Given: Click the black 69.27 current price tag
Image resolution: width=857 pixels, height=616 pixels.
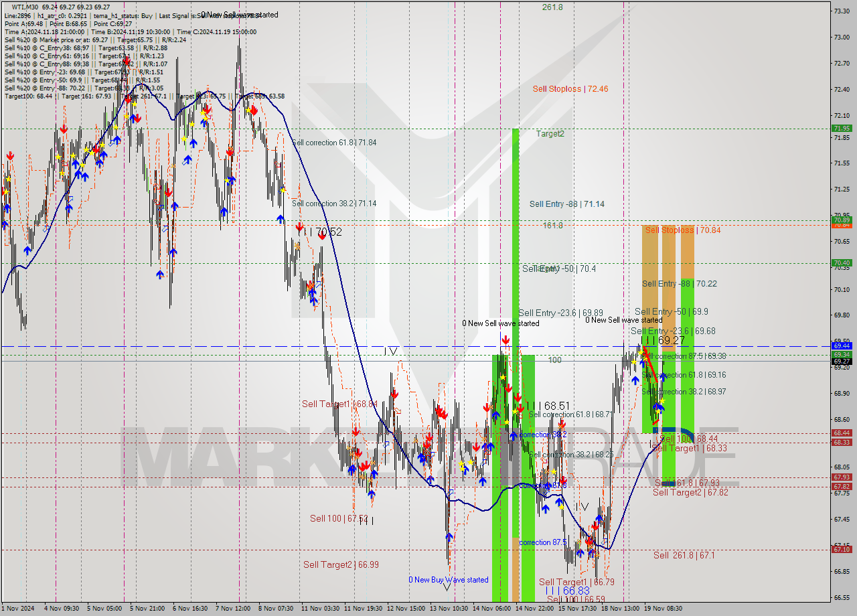Looking at the screenshot, I should tap(842, 362).
